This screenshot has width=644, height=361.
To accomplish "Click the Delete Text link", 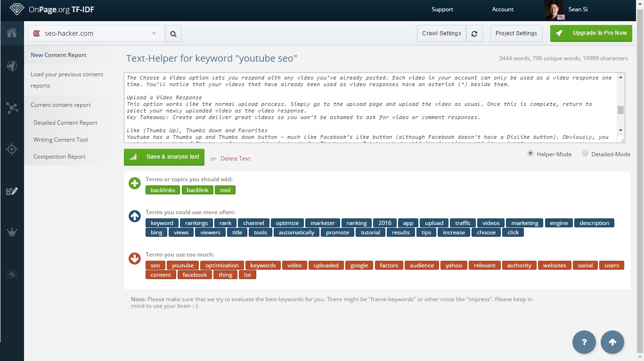I will tap(236, 159).
